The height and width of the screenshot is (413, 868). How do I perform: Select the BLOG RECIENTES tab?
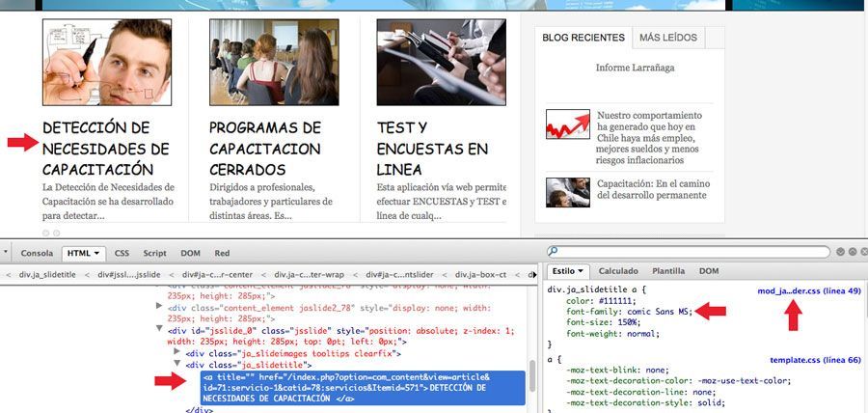(583, 38)
